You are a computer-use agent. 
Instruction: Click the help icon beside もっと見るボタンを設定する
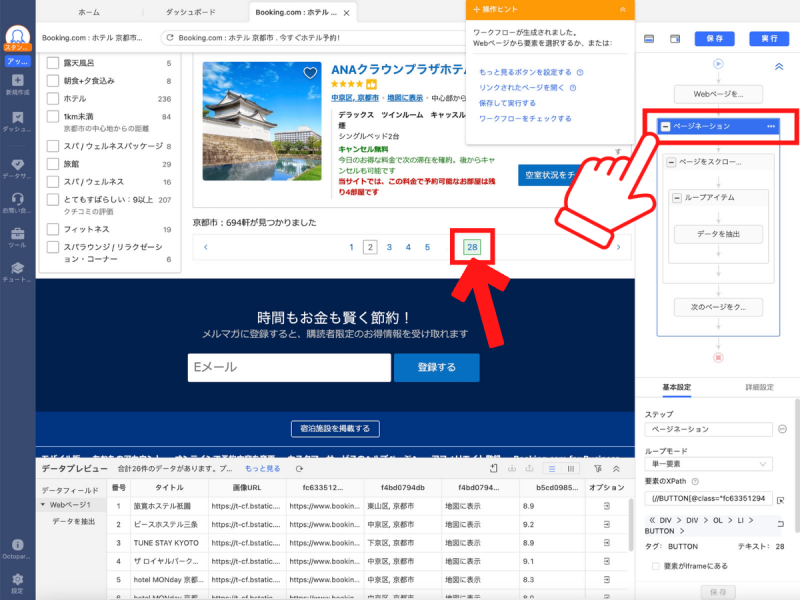click(580, 72)
